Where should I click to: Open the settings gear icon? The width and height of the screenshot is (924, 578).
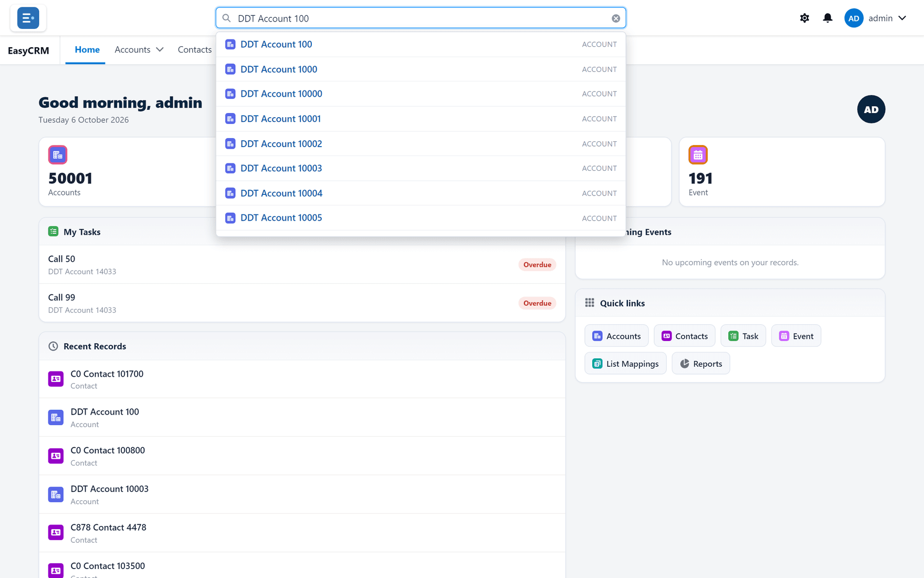[x=804, y=18]
